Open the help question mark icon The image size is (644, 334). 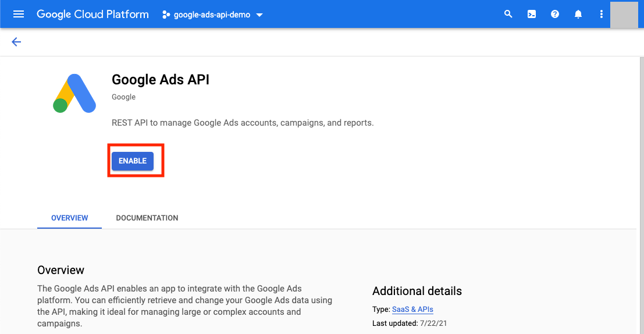point(555,15)
